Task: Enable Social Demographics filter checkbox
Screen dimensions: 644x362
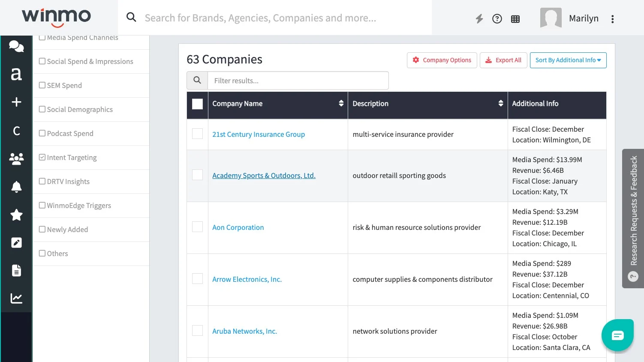Action: point(42,109)
